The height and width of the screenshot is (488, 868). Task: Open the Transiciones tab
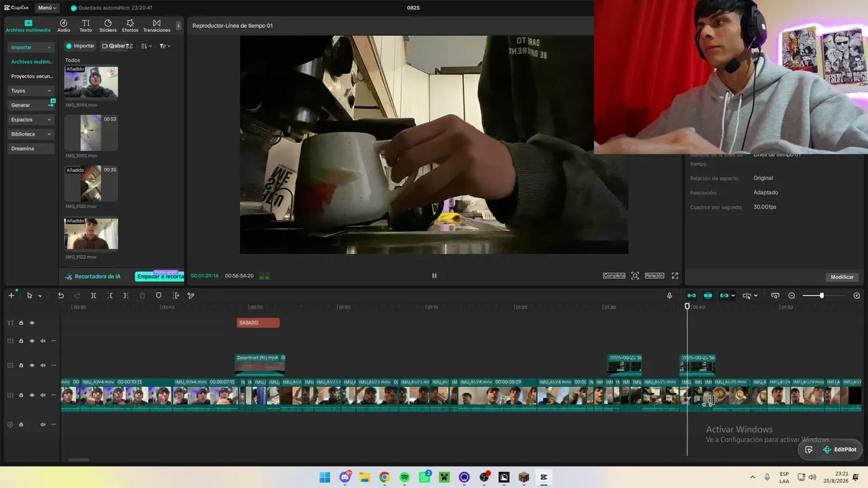[157, 26]
